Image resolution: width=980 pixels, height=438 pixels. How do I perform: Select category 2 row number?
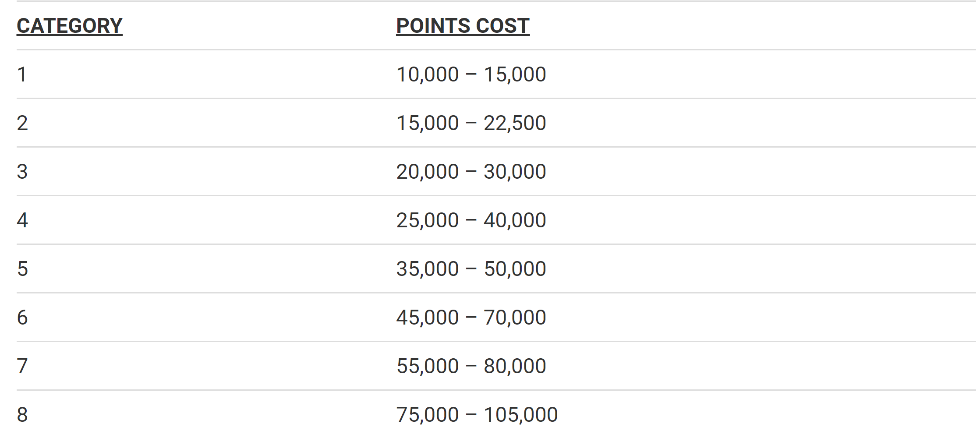22,123
